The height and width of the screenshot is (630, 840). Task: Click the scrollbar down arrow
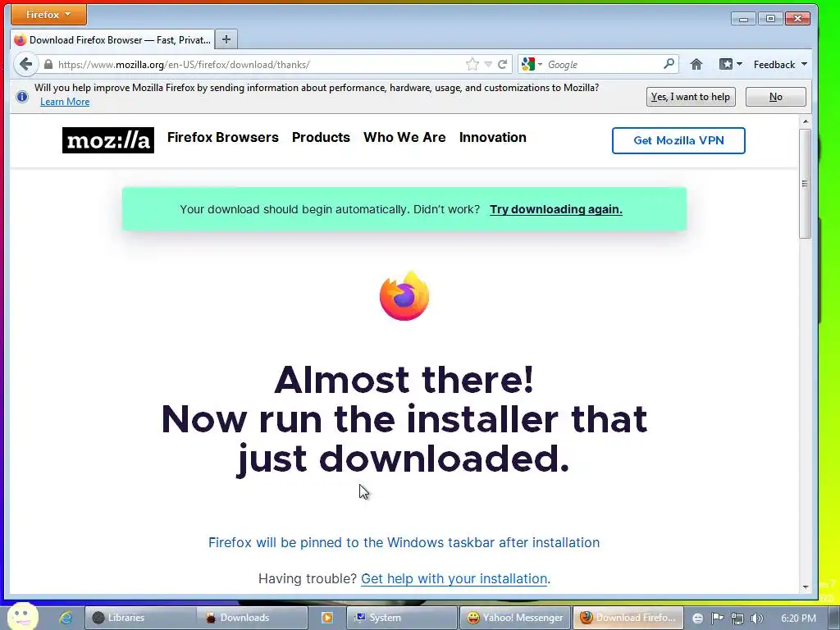tap(806, 587)
